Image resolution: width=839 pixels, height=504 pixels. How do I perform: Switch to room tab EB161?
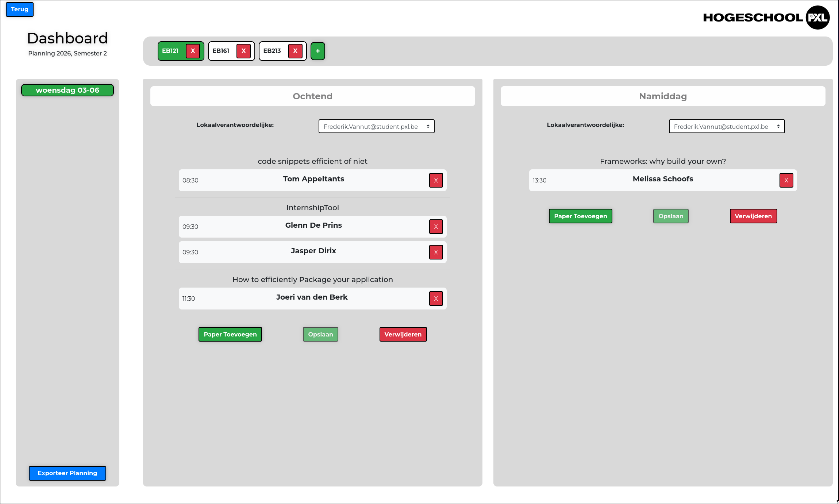pos(221,51)
